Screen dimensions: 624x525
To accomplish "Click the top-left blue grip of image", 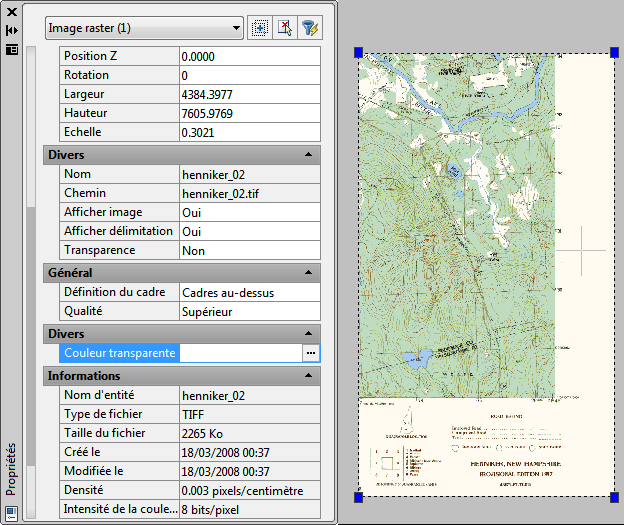I will click(359, 53).
